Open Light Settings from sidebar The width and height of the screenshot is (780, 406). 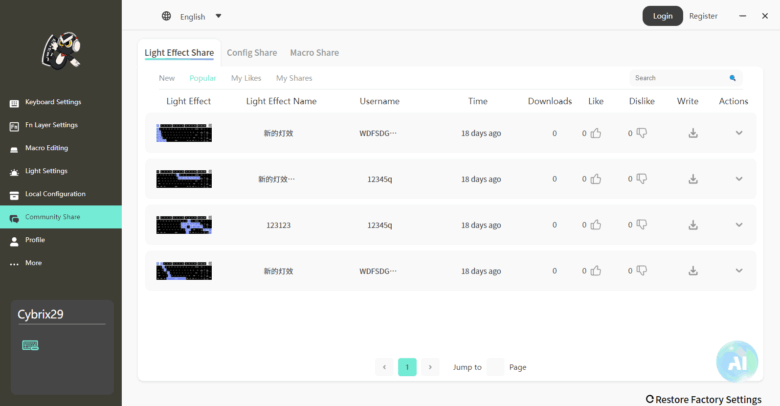coord(46,171)
